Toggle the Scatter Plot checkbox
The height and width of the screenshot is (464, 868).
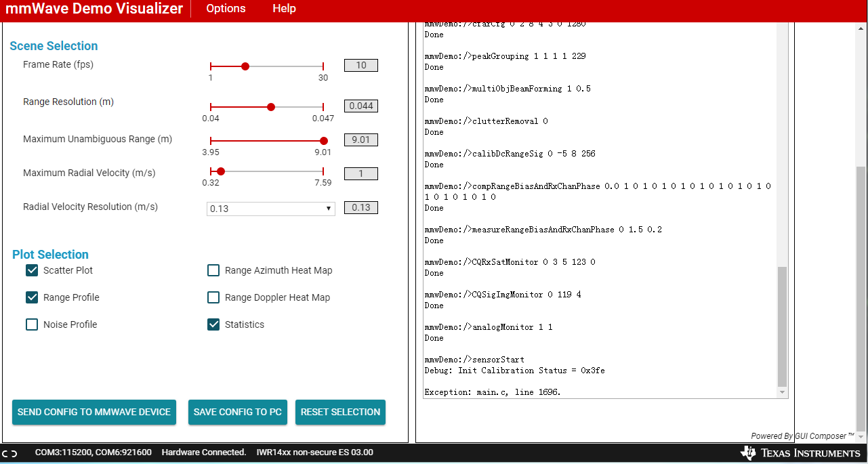point(32,270)
